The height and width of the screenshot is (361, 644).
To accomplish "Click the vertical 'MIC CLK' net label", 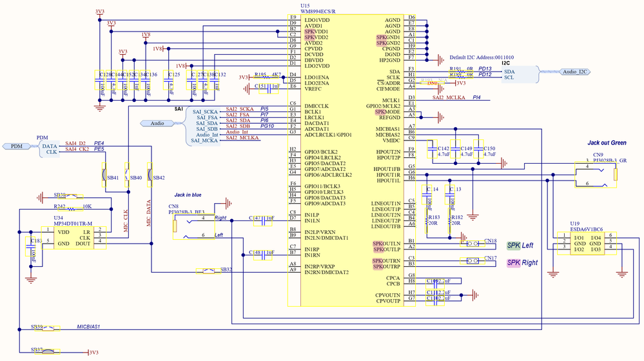I will point(126,221).
